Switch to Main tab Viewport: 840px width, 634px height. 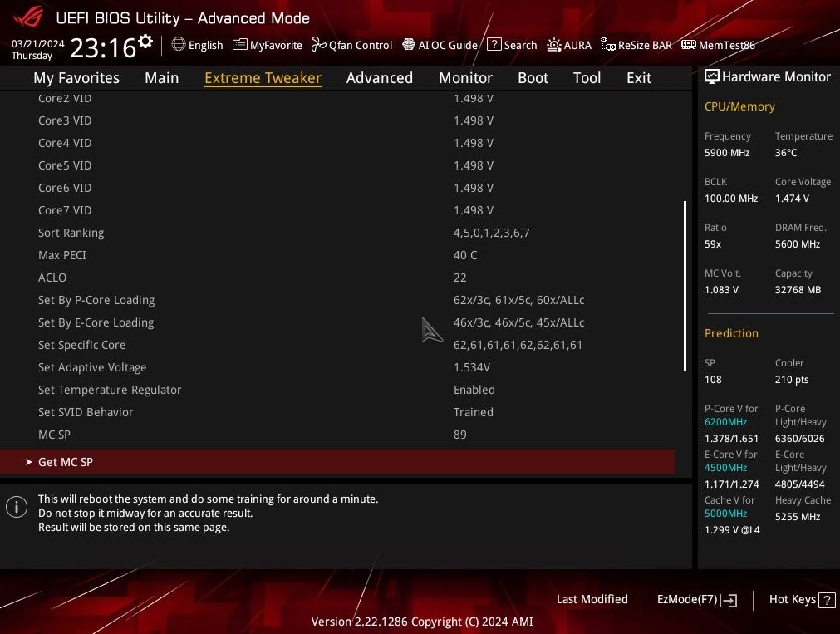[162, 78]
